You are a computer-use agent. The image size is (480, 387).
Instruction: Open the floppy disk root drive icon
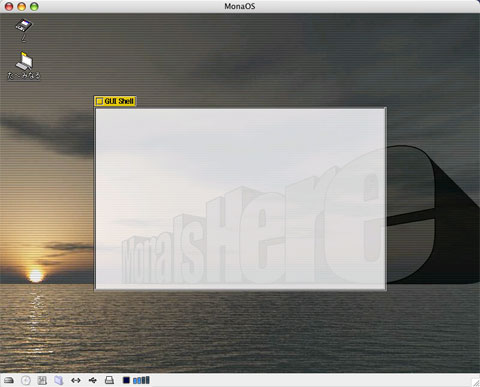point(24,26)
